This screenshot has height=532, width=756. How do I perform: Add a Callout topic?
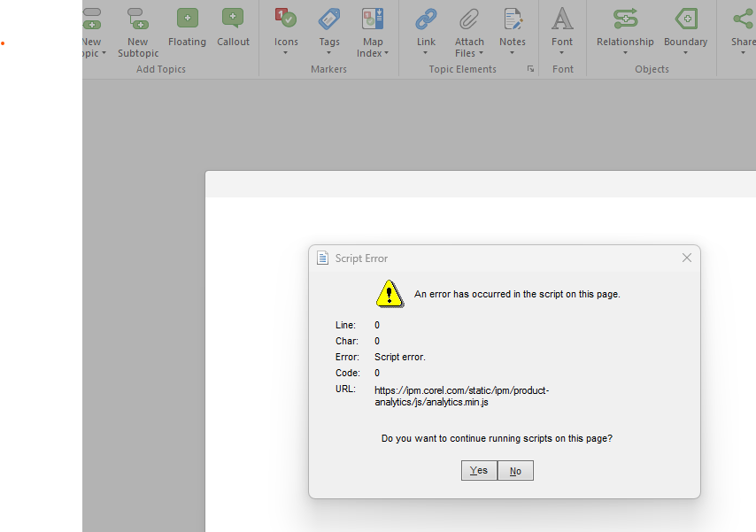tap(233, 19)
